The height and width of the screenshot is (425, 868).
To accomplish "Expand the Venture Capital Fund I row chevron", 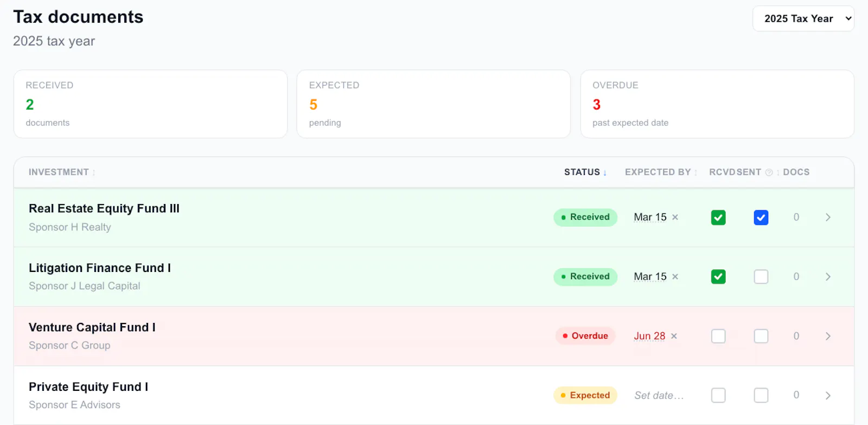I will click(828, 336).
